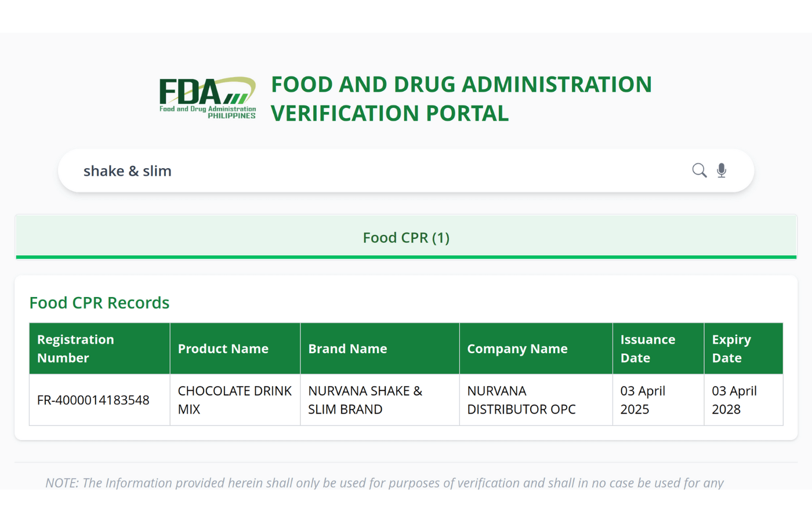Open record FR-4000014183548

tap(93, 400)
